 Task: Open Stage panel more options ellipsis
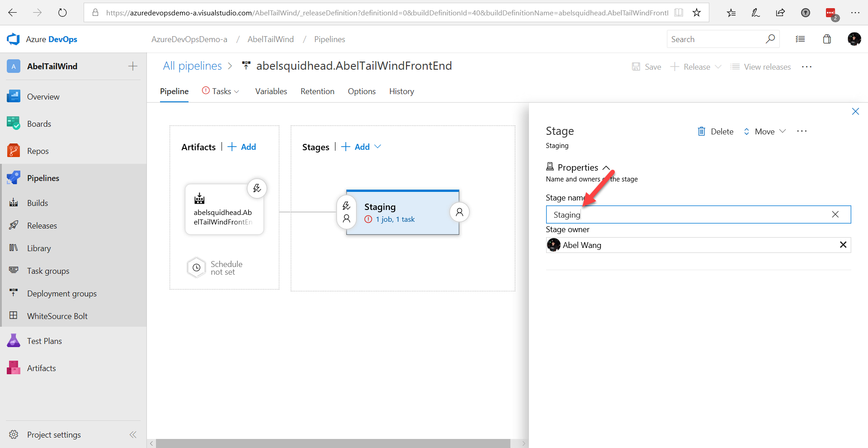coord(802,131)
